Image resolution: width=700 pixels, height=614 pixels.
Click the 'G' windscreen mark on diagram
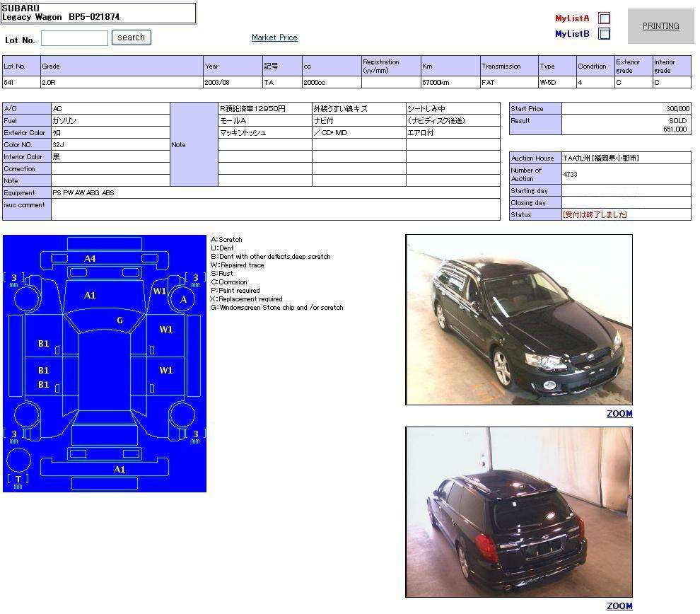tap(119, 320)
